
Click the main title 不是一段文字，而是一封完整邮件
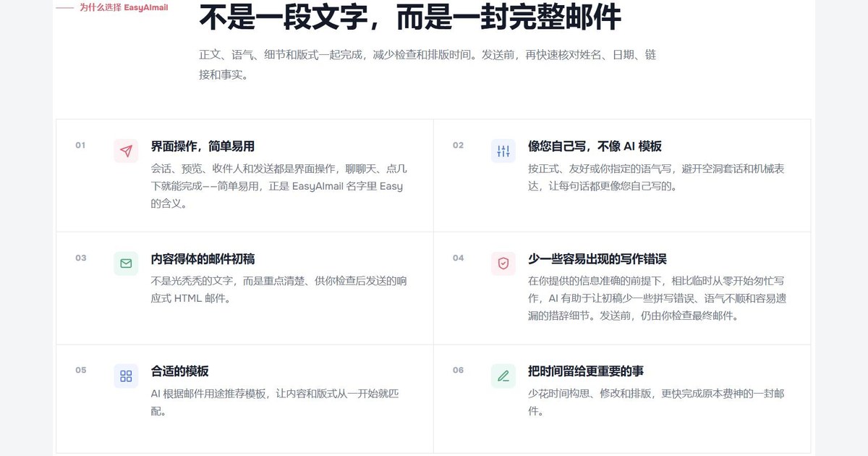409,18
